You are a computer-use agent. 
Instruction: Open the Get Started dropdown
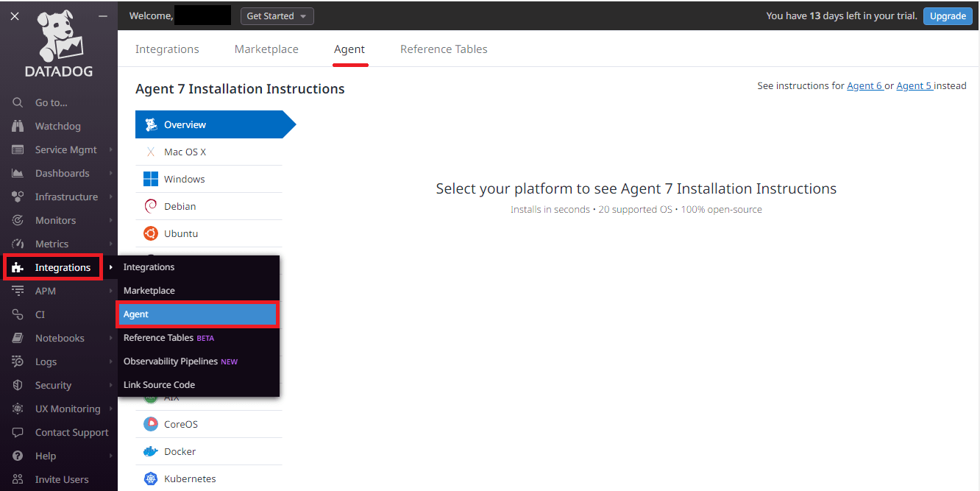pos(277,16)
